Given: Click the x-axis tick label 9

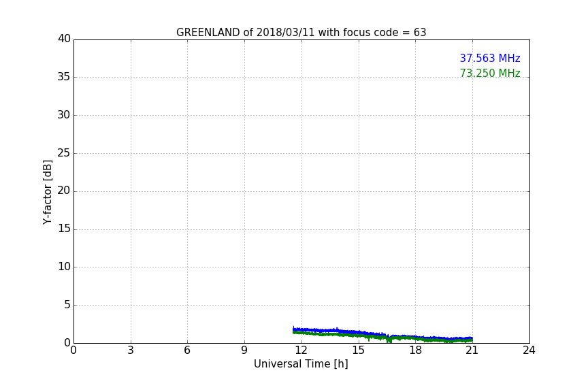Looking at the screenshot, I should click(x=244, y=350).
